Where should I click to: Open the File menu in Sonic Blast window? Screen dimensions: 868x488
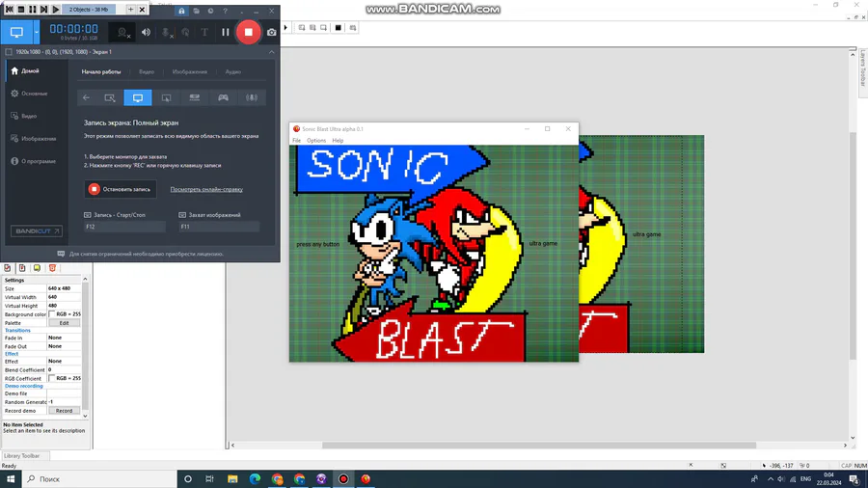pyautogui.click(x=297, y=141)
